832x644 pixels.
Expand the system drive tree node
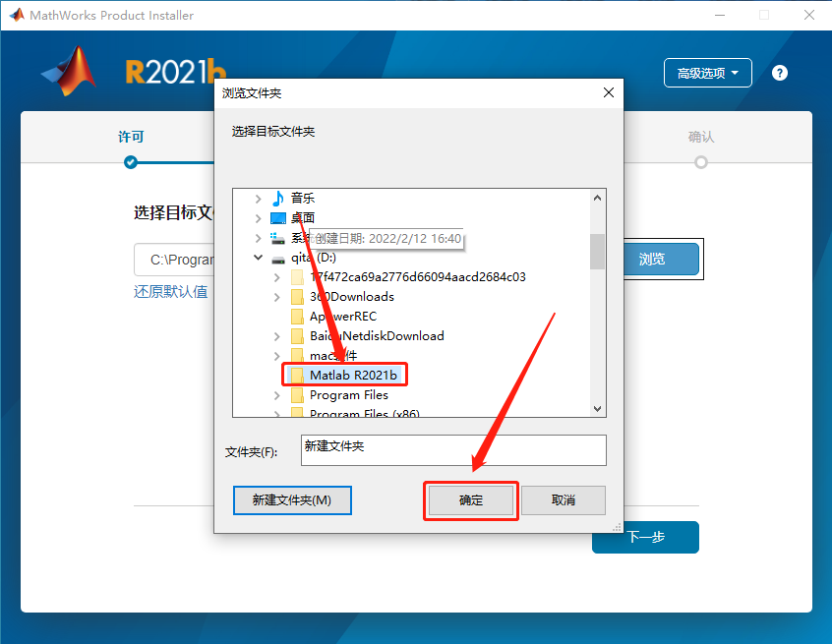pyautogui.click(x=258, y=238)
